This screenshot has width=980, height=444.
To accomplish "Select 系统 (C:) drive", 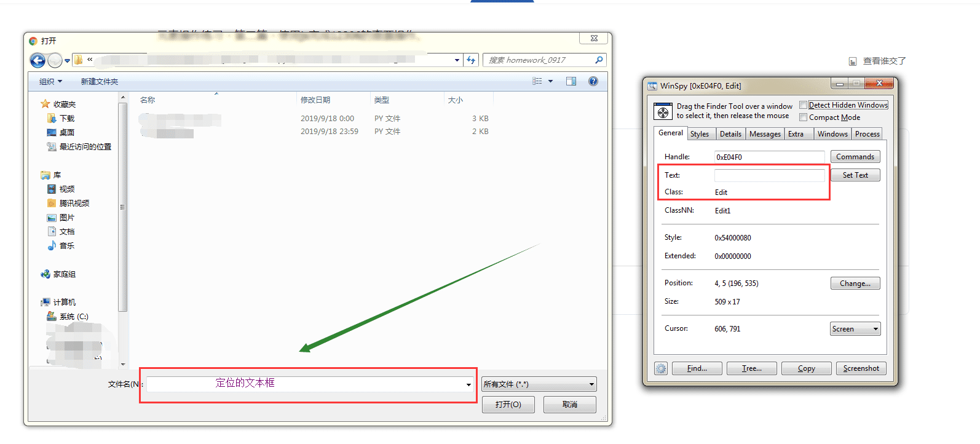I will point(68,317).
